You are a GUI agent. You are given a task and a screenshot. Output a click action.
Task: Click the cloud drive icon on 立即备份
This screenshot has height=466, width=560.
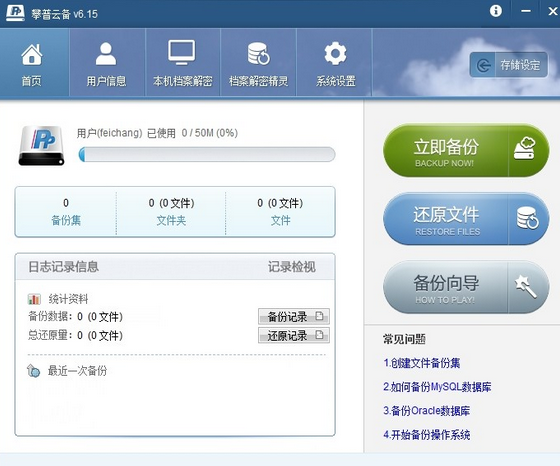click(524, 149)
